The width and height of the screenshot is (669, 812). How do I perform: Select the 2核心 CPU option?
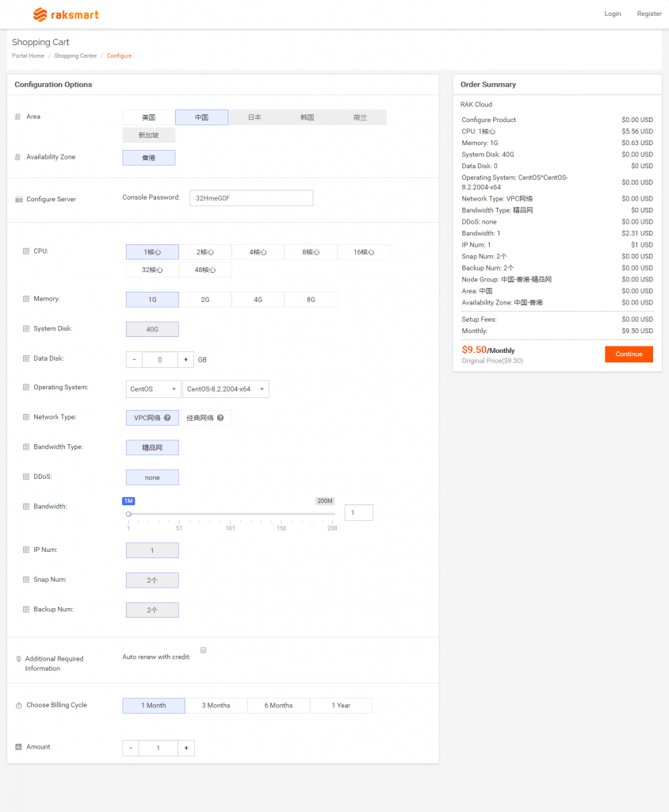pyautogui.click(x=205, y=252)
